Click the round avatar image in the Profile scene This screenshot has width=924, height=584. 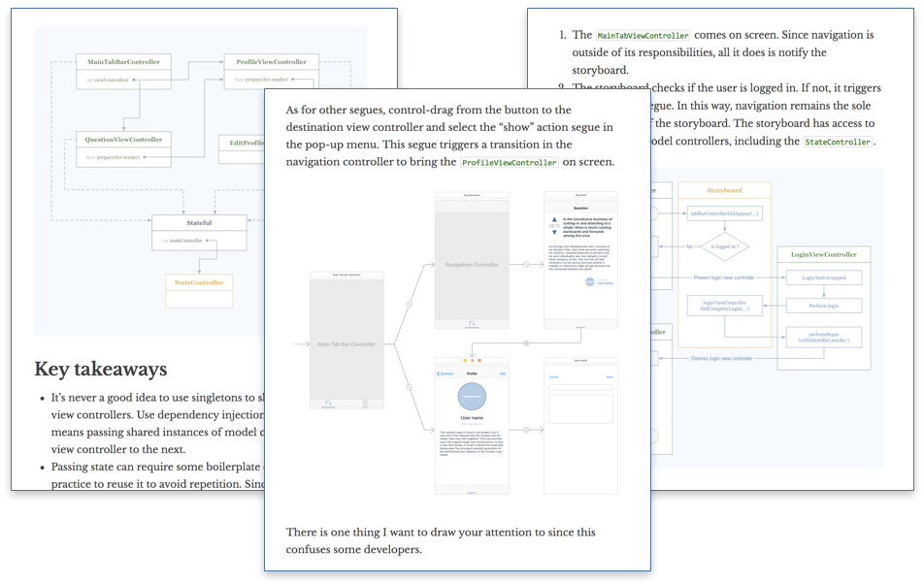472,396
